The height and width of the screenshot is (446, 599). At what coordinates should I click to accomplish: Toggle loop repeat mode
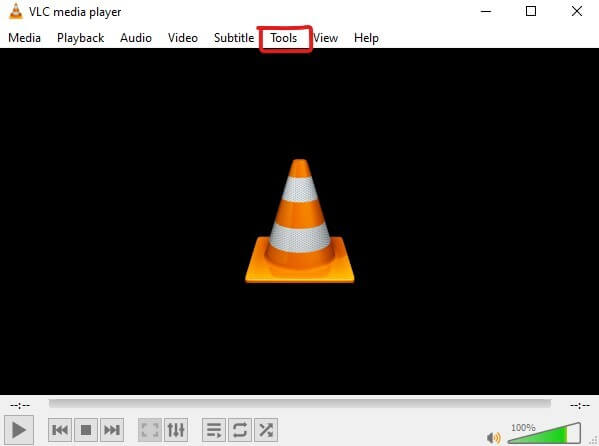click(240, 430)
